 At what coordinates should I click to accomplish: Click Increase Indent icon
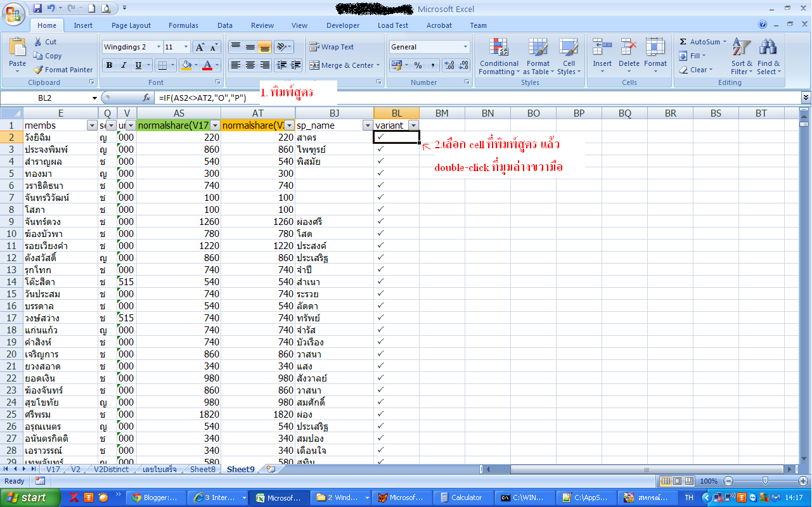(296, 65)
